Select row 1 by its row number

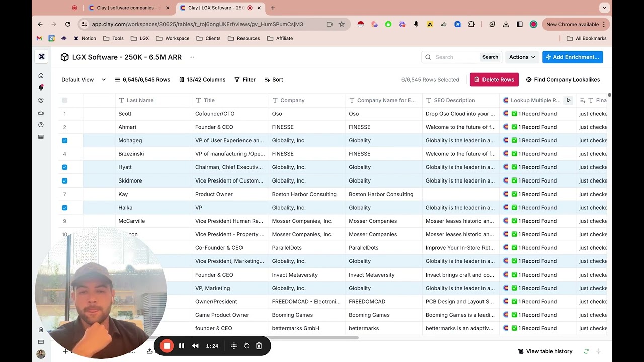tap(64, 114)
